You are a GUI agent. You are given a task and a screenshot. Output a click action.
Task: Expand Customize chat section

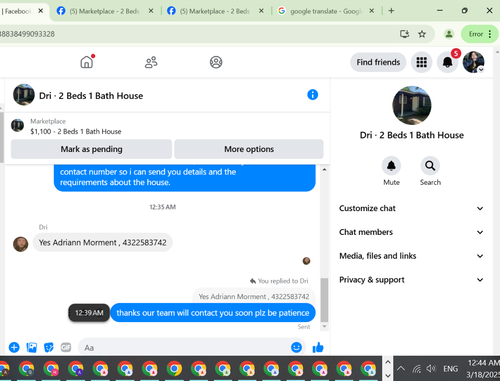(x=411, y=208)
